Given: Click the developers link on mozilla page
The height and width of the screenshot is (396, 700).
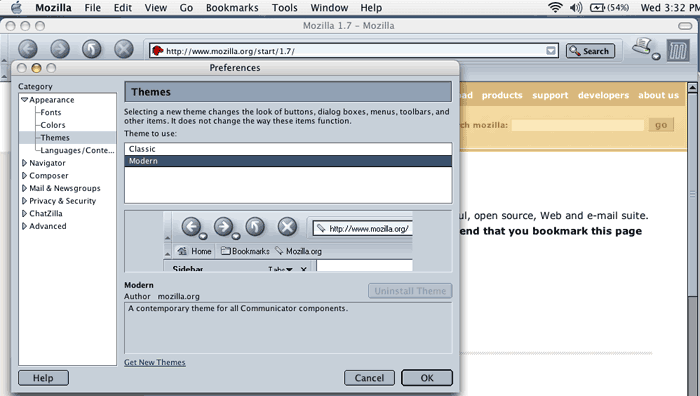Looking at the screenshot, I should (x=603, y=95).
